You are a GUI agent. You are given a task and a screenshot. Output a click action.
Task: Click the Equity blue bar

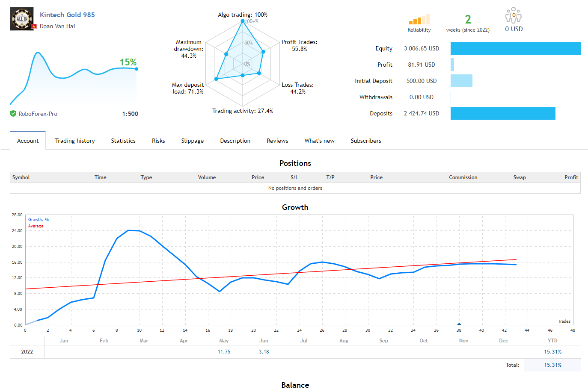click(x=515, y=48)
